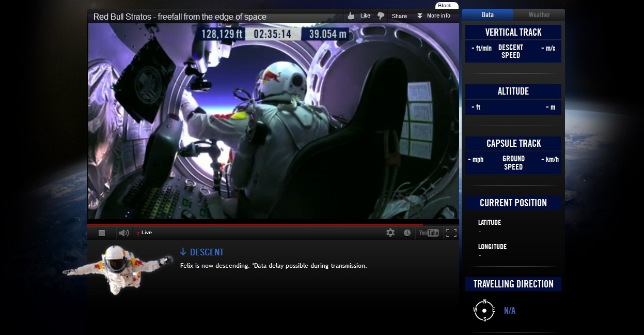644x335 pixels.
Task: Click the LONGITUDE label
Action: coord(492,247)
